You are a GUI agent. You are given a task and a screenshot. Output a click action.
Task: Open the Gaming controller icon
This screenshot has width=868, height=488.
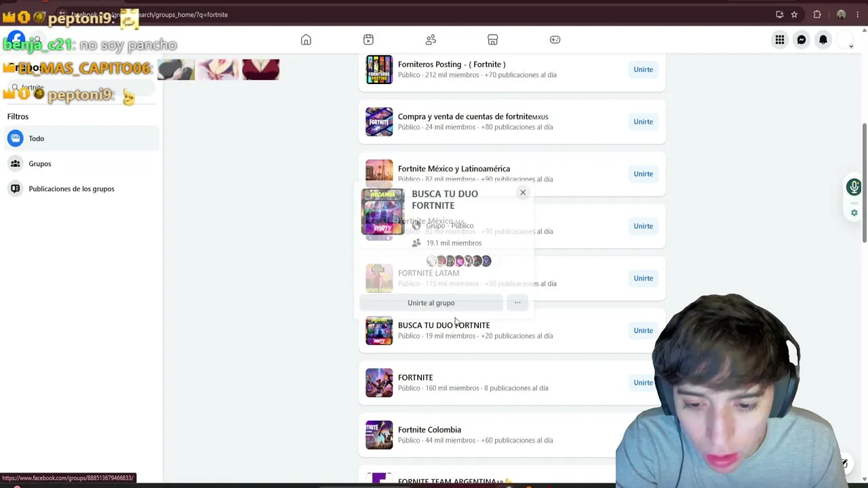point(555,40)
